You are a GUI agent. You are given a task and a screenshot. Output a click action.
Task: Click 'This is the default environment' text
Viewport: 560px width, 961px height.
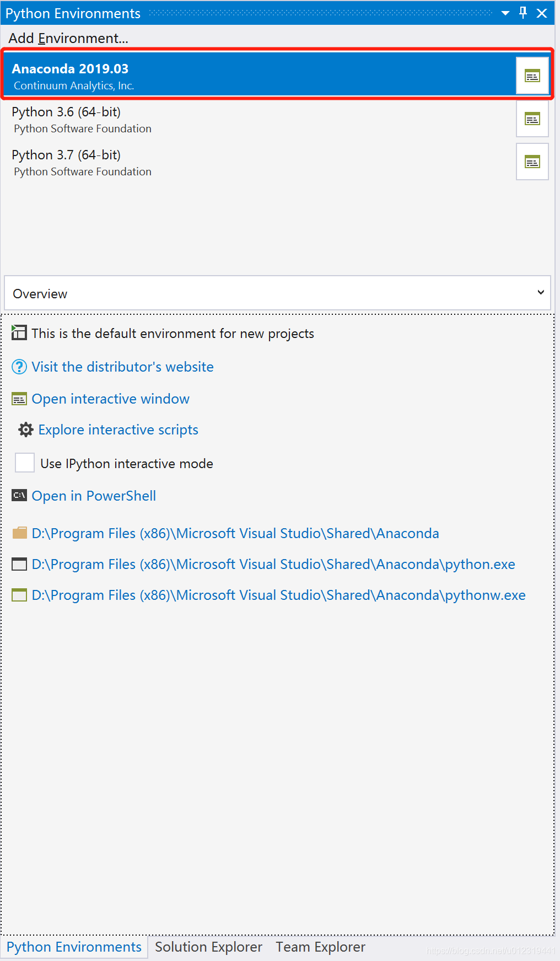173,334
